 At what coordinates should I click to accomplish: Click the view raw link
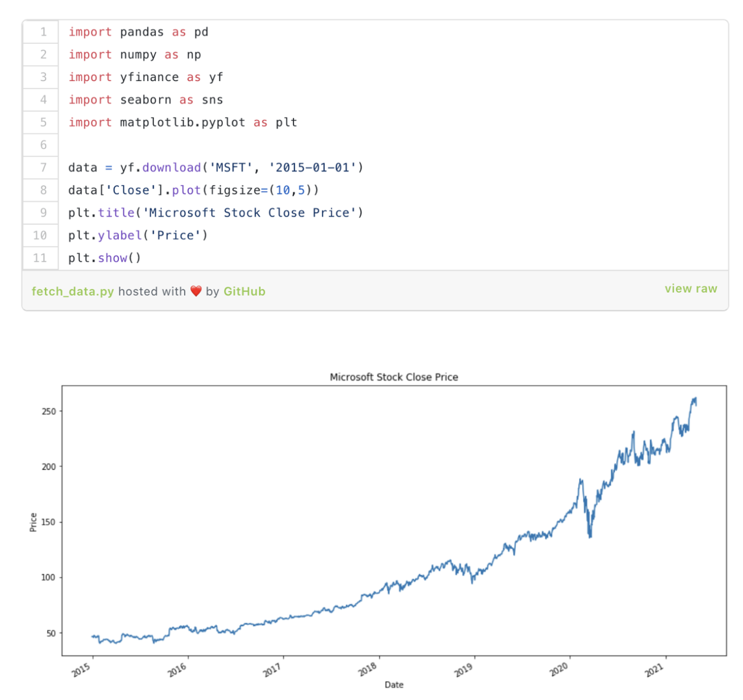click(x=690, y=289)
